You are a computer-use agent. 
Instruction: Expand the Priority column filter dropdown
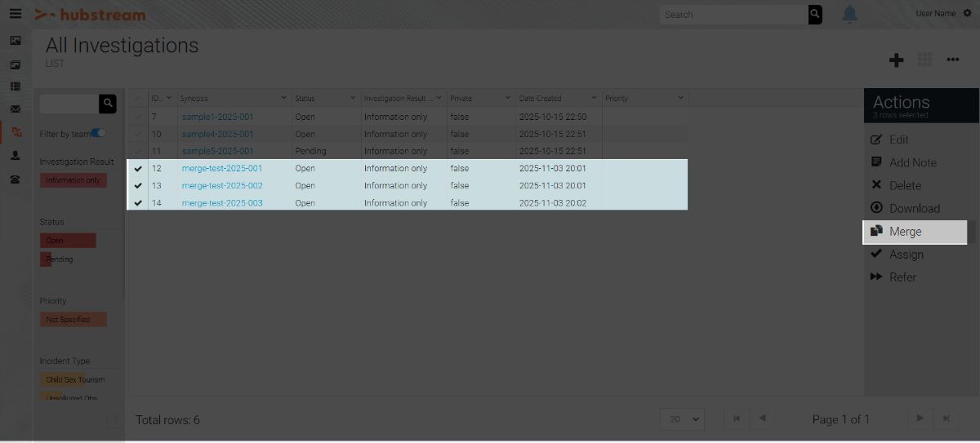pyautogui.click(x=680, y=99)
